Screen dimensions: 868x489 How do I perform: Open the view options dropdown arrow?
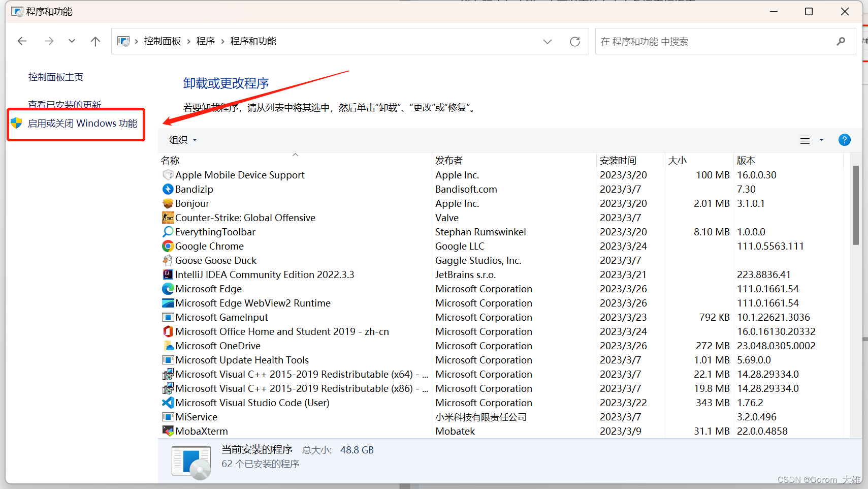[821, 140]
